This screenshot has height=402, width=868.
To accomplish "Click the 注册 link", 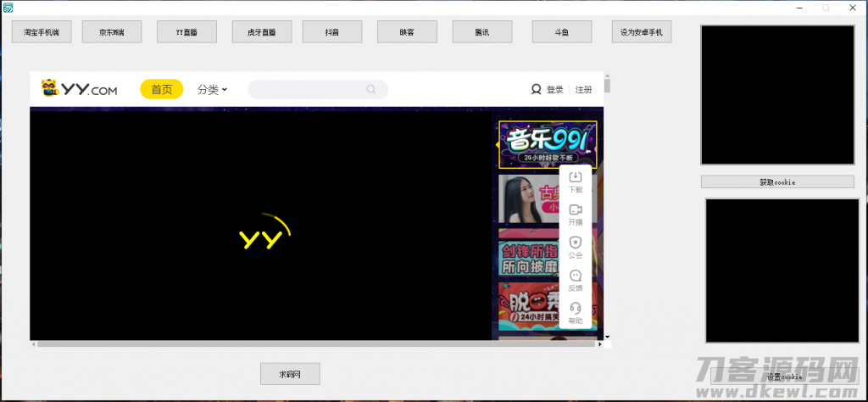I will click(x=583, y=90).
